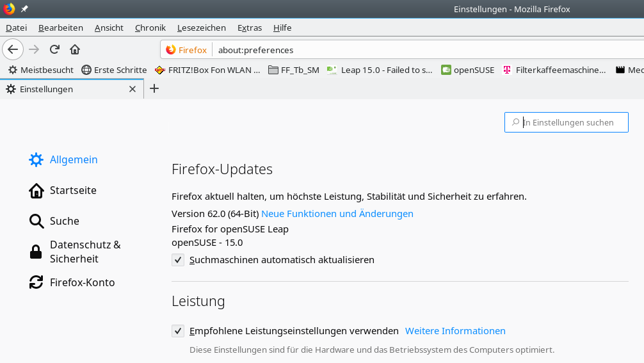Click the Weitere Informationen link
The height and width of the screenshot is (363, 644).
click(455, 331)
